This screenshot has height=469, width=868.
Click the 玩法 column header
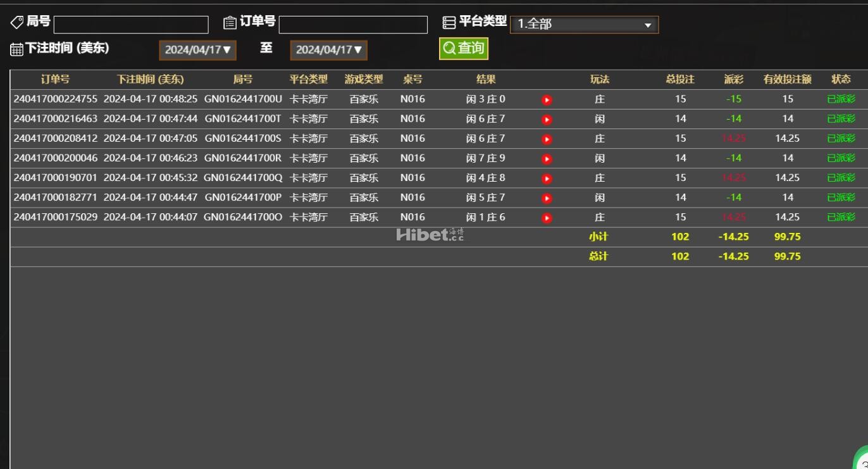point(600,79)
